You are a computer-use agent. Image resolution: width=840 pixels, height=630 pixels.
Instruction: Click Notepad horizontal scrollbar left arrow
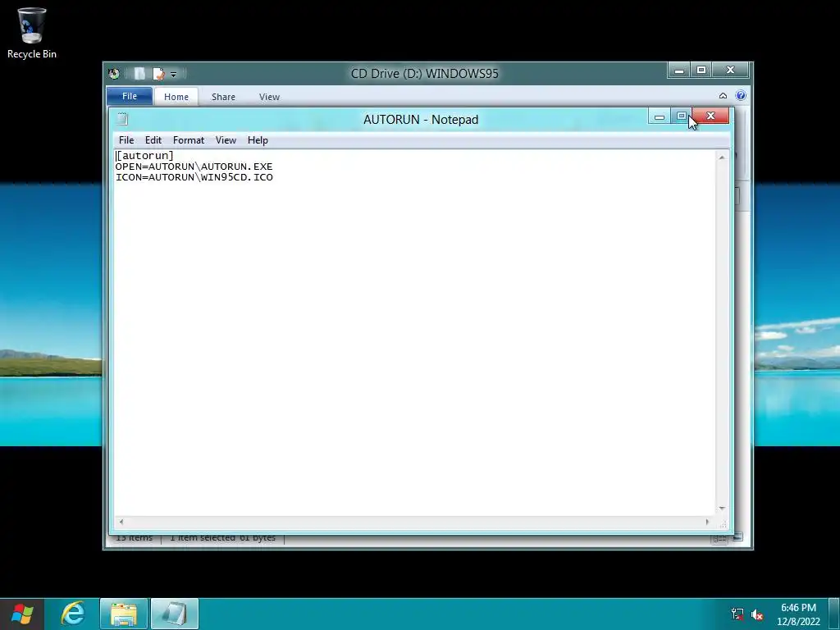121,522
